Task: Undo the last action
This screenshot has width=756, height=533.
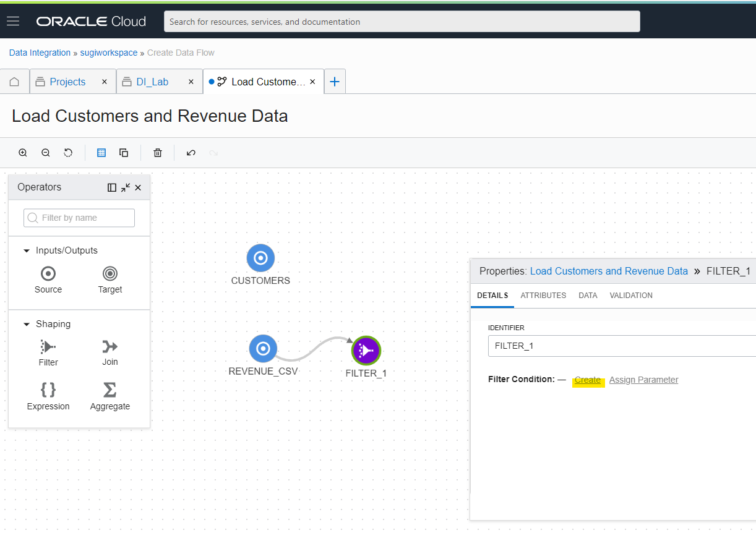Action: click(x=191, y=153)
